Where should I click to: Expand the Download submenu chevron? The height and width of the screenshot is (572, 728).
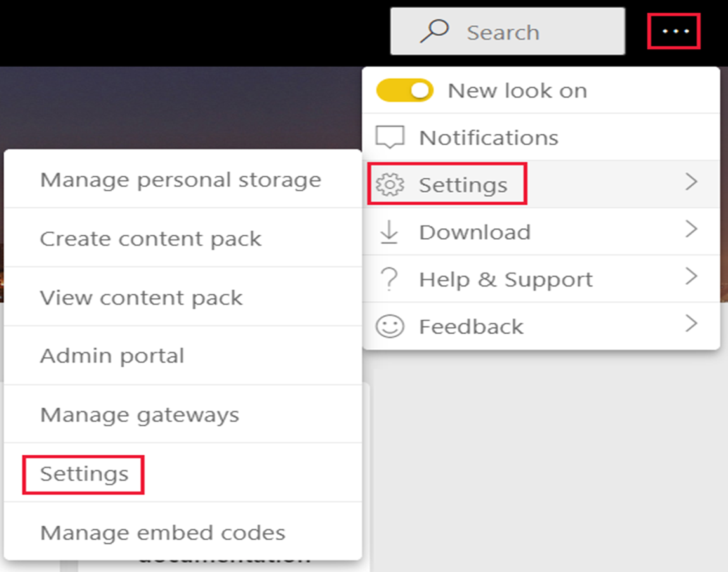[691, 229]
